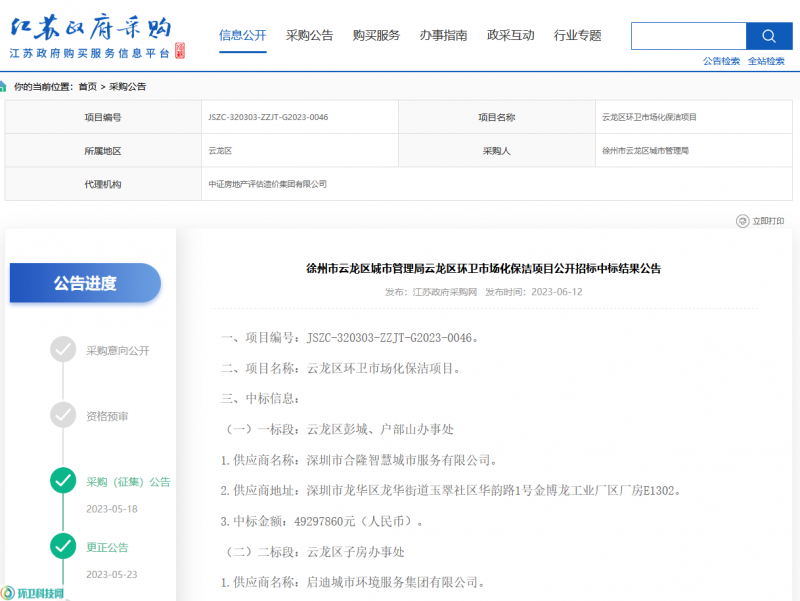This screenshot has height=601, width=800.
Task: Click the line 一标段:云龙区彭城、户部山办事处
Action: click(340, 430)
